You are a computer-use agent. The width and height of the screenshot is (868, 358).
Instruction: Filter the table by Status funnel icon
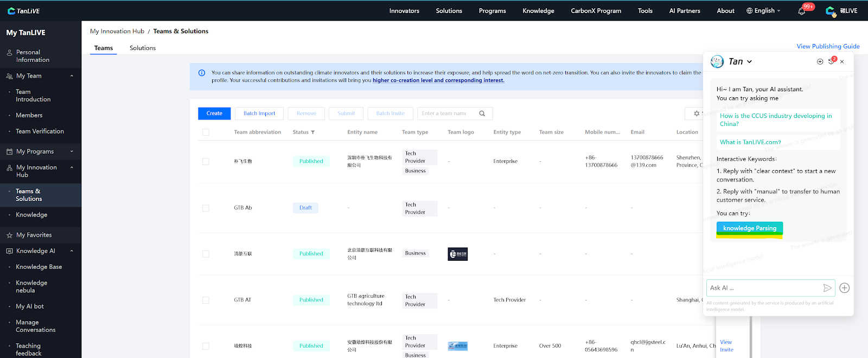(x=312, y=133)
